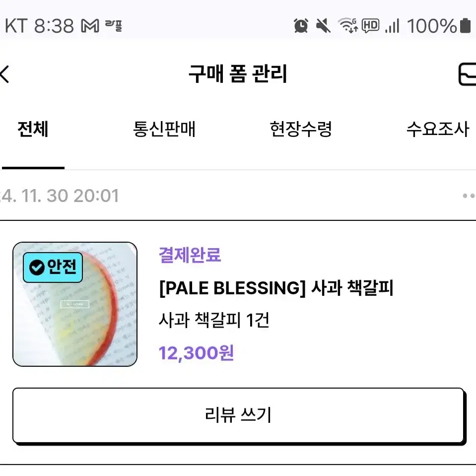Tap the muted sound status icon
Screen dimensions: 476x476
click(x=323, y=25)
